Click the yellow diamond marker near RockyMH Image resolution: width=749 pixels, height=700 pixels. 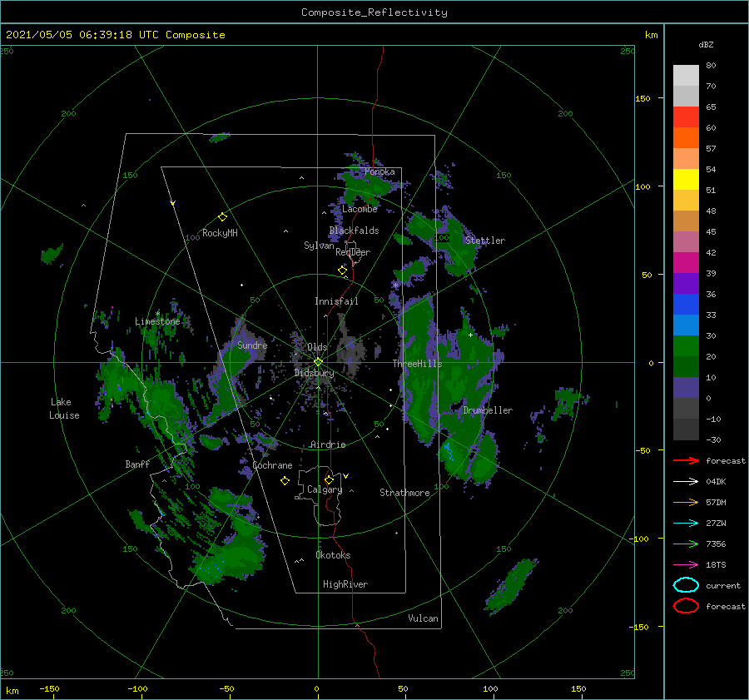click(x=222, y=217)
